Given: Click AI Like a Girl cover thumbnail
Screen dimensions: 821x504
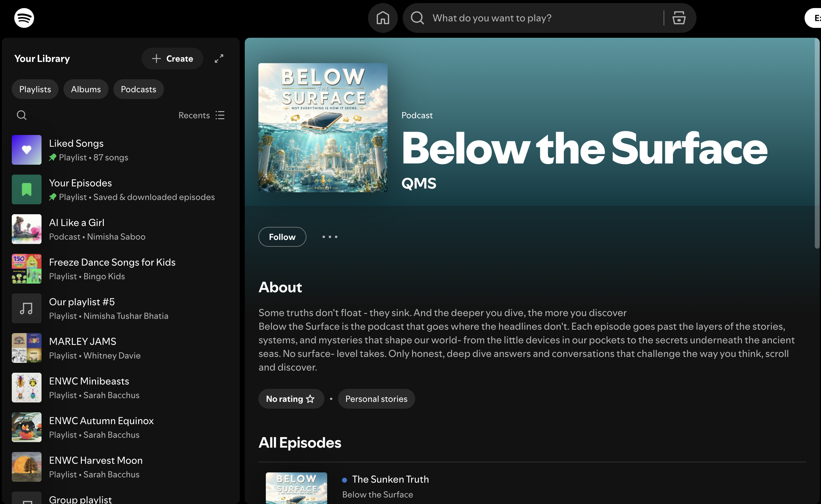Looking at the screenshot, I should click(27, 229).
